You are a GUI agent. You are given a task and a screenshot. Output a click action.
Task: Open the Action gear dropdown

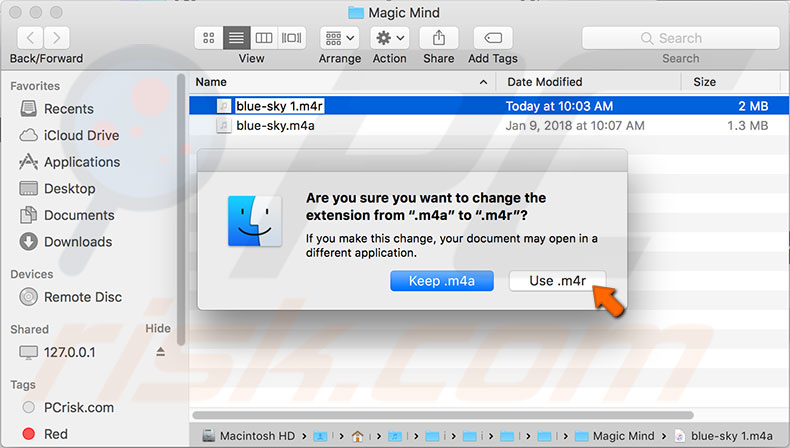[x=389, y=38]
